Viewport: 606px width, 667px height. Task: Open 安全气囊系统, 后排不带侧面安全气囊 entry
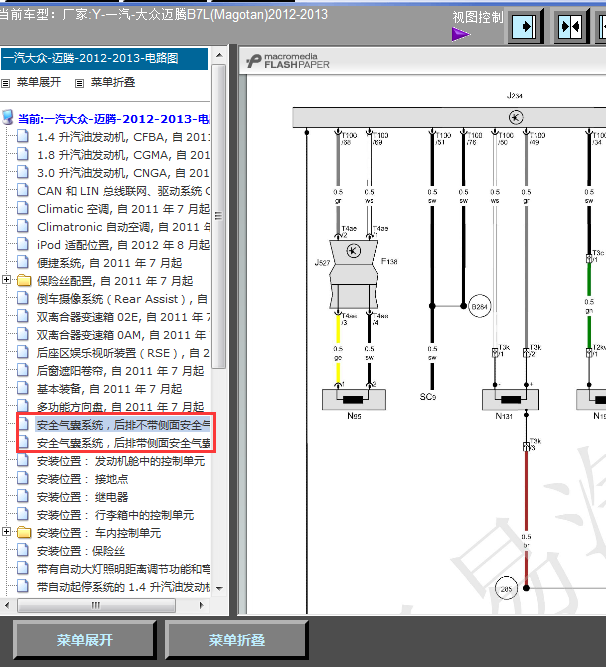pyautogui.click(x=123, y=425)
